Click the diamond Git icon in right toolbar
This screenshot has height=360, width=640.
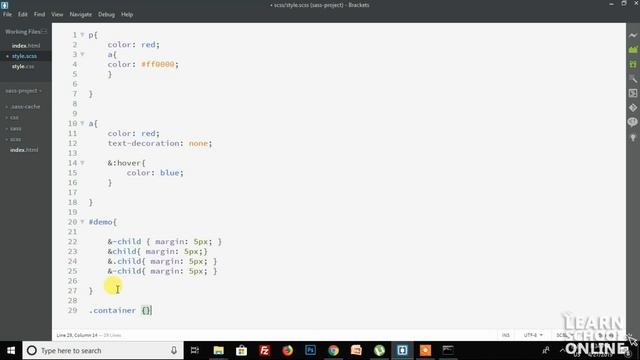(x=633, y=108)
